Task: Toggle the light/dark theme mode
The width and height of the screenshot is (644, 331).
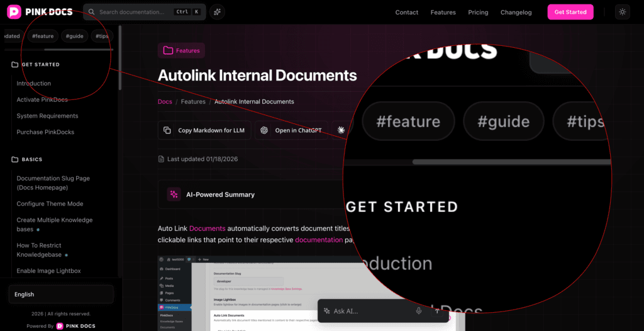Action: pos(622,12)
